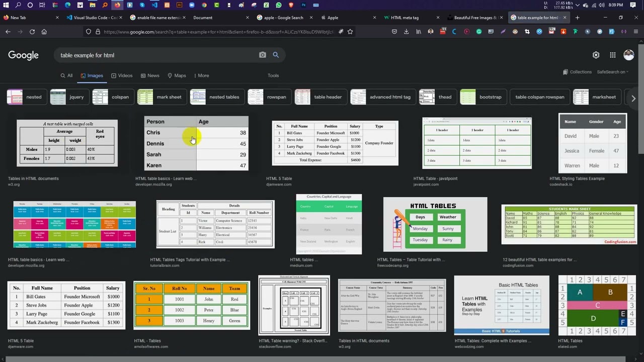Click the Google logo
This screenshot has width=644, height=362.
(x=23, y=55)
